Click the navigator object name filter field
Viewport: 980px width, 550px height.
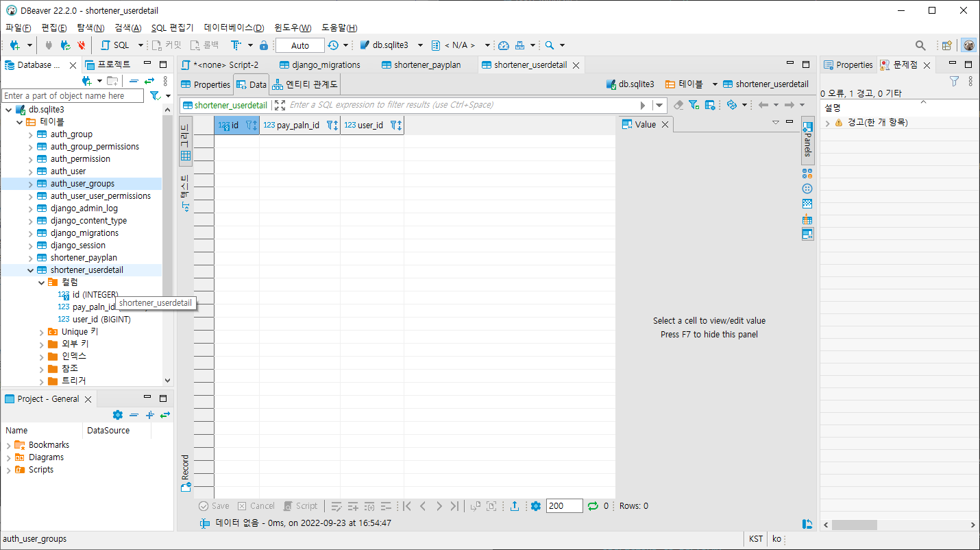[x=73, y=96]
